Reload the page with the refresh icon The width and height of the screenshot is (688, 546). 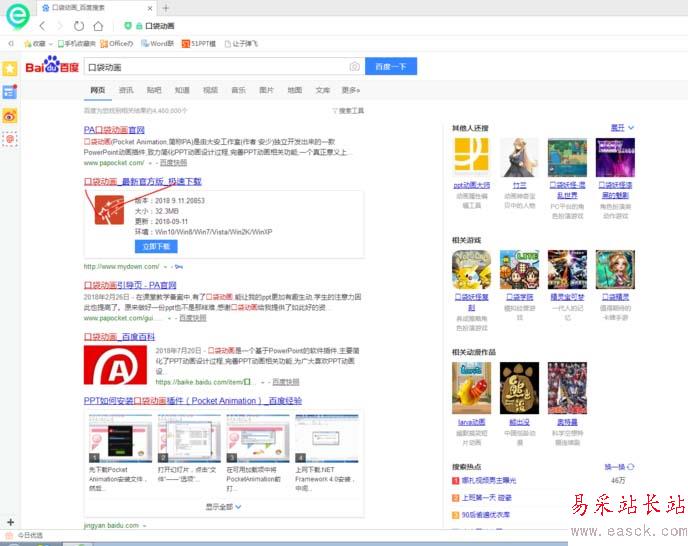tap(79, 26)
